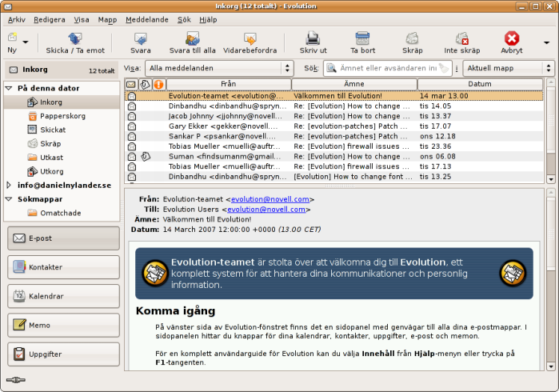Viewport: 559px width, 392px height.
Task: Click message list scrollbar up arrow
Action: tap(551, 82)
